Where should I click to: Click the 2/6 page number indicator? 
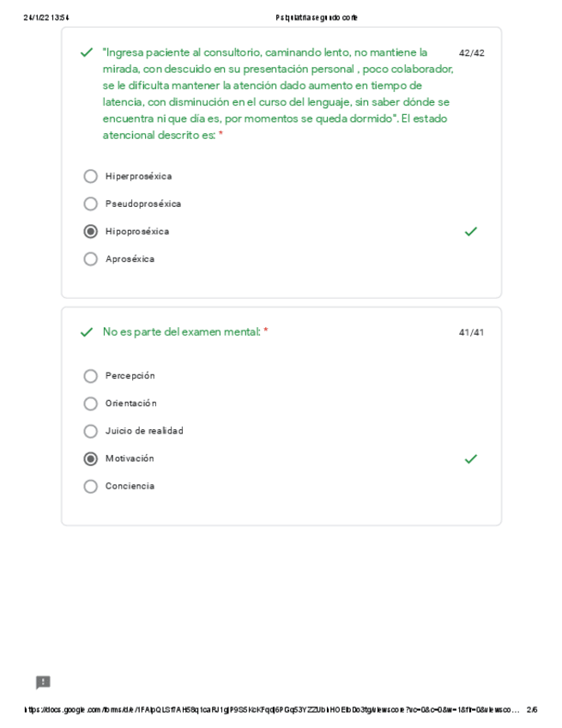pyautogui.click(x=532, y=711)
